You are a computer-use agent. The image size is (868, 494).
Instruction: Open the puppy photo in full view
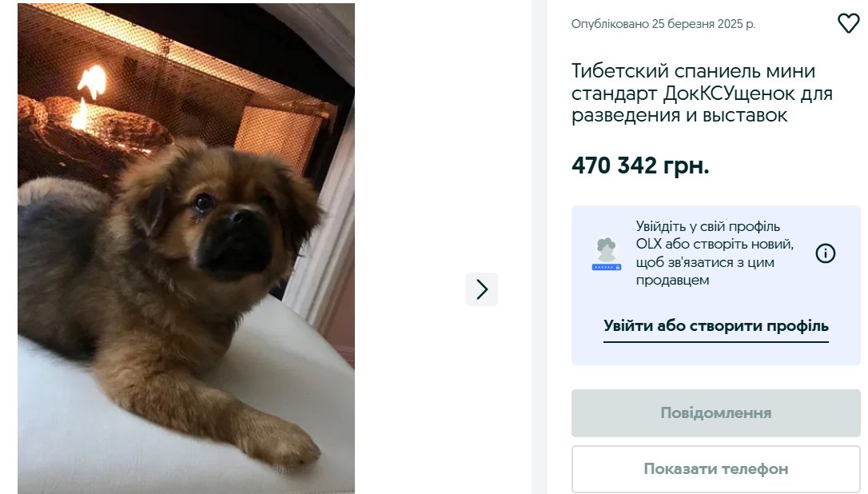pyautogui.click(x=186, y=249)
